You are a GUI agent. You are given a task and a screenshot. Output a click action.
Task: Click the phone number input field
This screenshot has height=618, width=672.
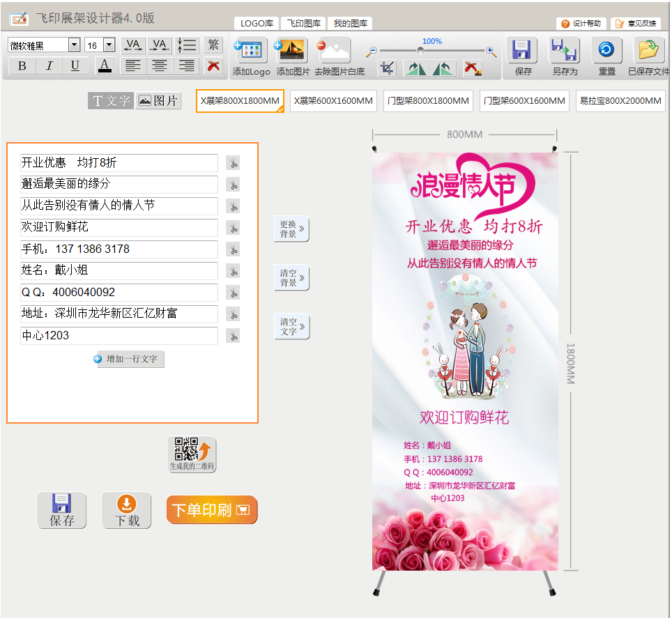[x=118, y=249]
